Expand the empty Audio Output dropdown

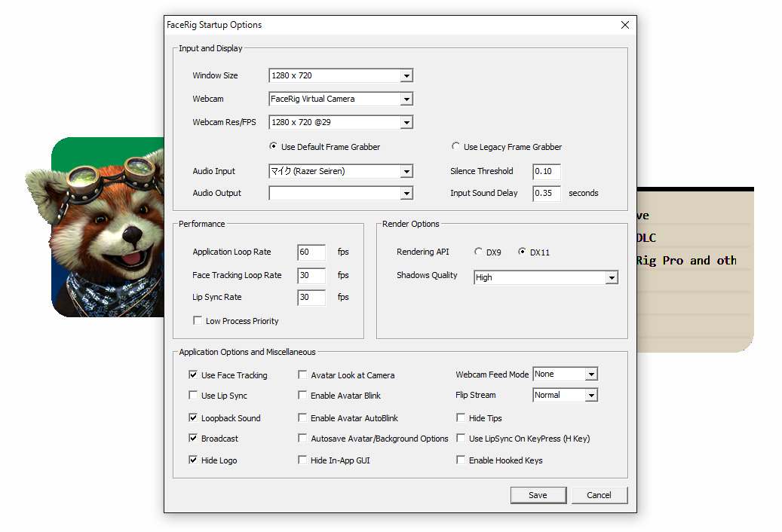coord(406,194)
